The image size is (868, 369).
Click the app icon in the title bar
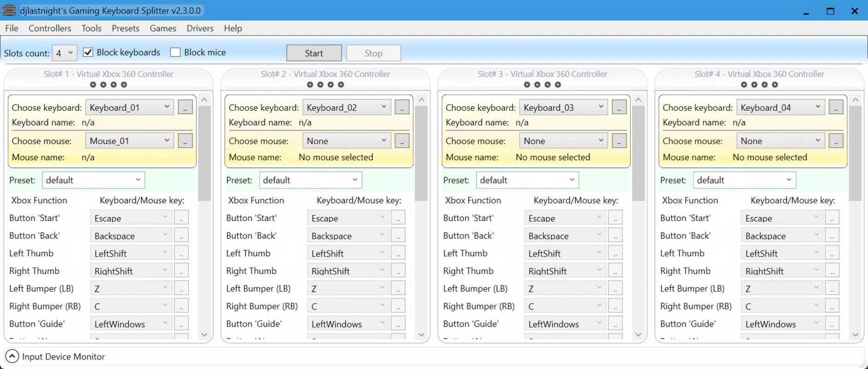tap(9, 10)
